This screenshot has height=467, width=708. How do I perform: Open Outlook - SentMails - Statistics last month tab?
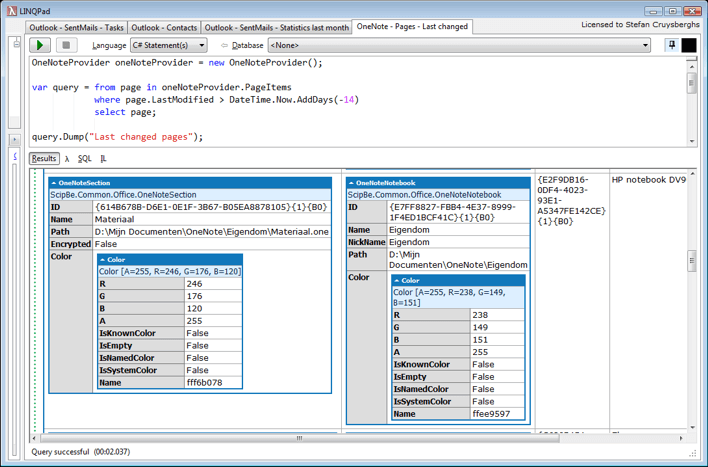coord(276,28)
